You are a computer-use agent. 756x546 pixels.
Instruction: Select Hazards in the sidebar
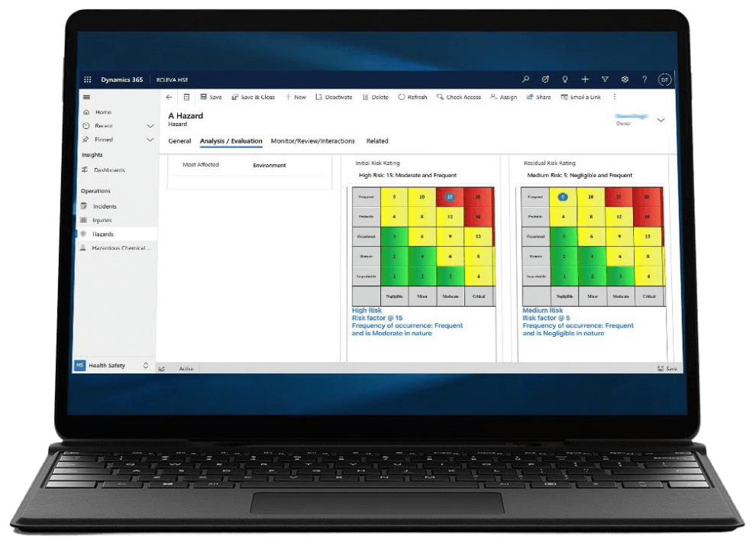tap(103, 234)
